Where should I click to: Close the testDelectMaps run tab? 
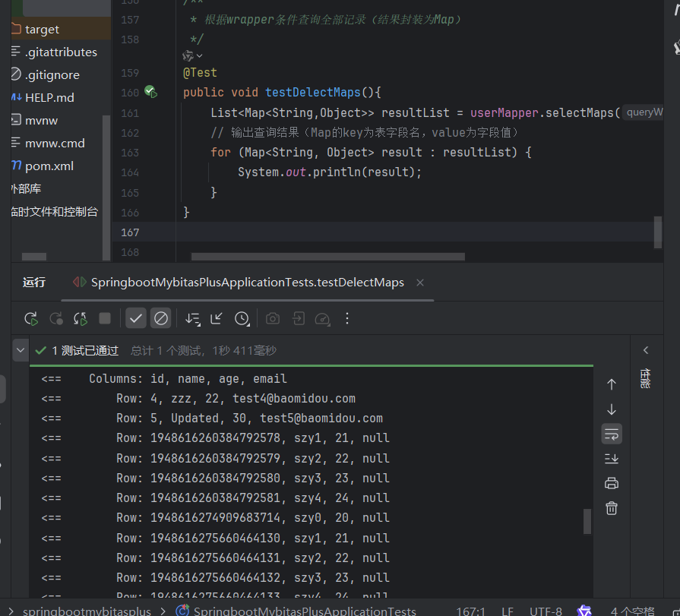tap(420, 283)
